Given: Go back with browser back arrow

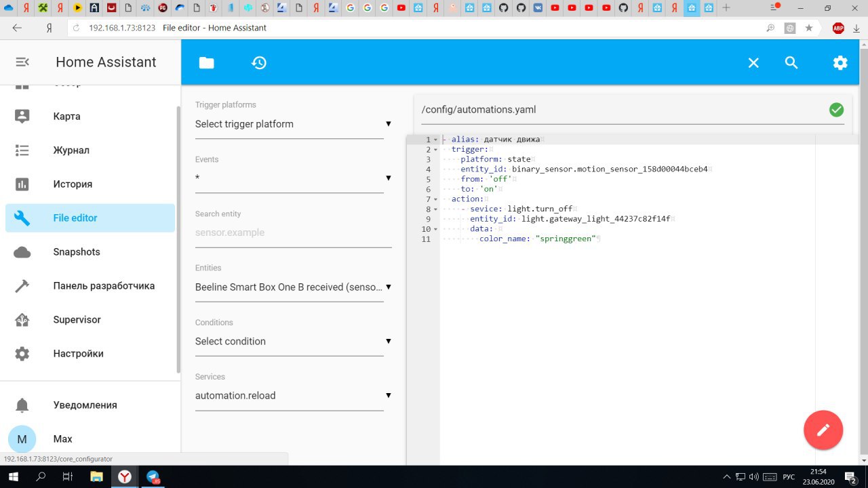Looking at the screenshot, I should (17, 28).
